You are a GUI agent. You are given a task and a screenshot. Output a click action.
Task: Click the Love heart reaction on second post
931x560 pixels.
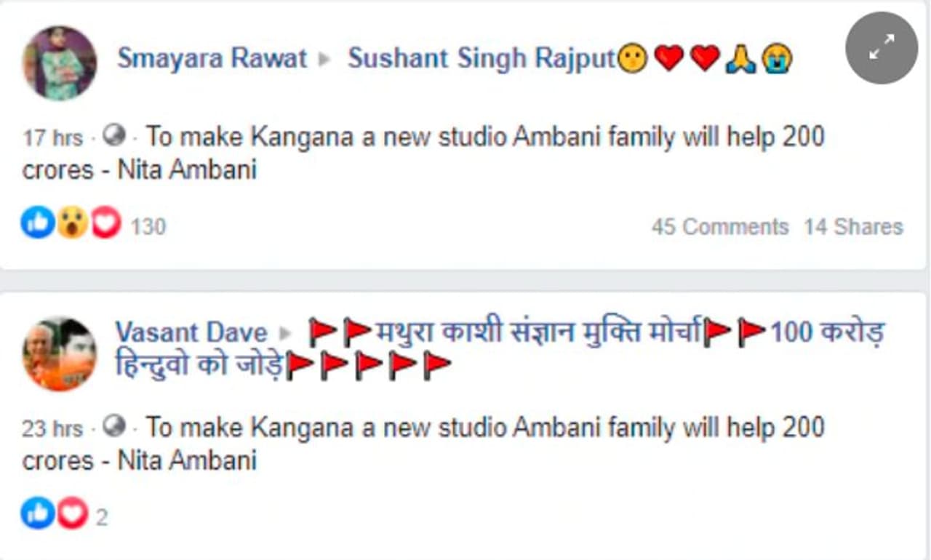72,513
